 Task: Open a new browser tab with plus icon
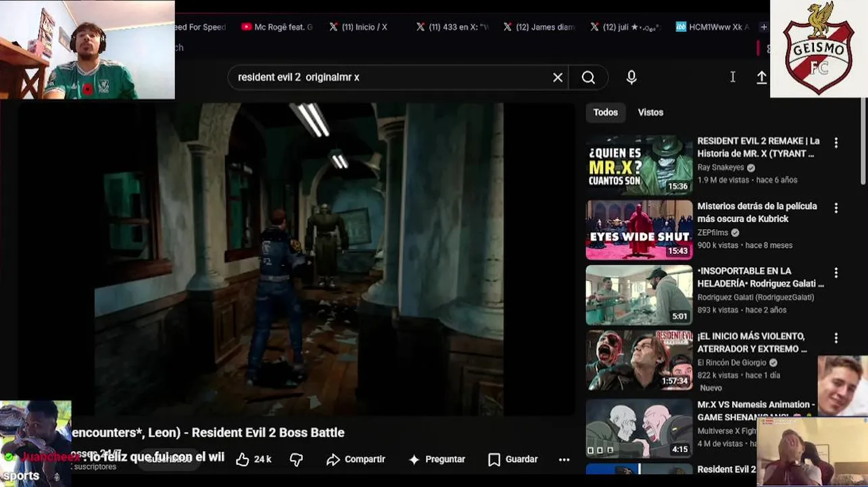point(764,27)
